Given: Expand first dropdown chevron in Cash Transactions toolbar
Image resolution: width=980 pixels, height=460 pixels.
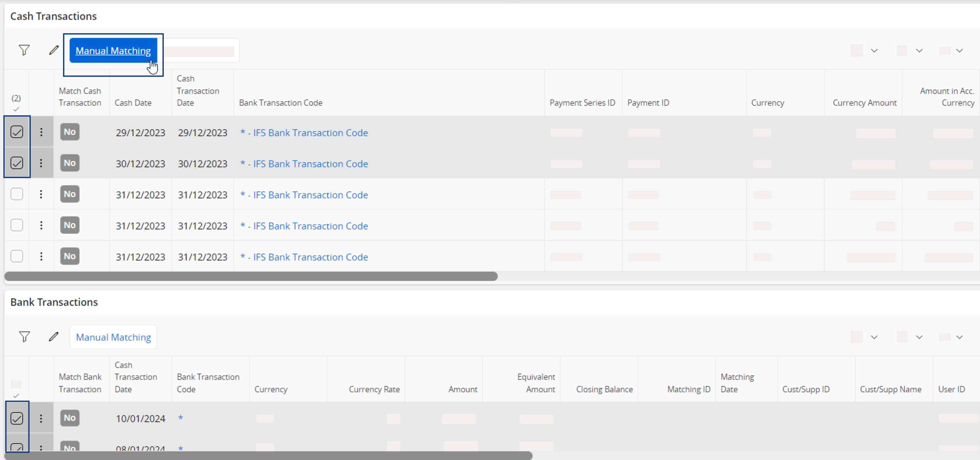Looking at the screenshot, I should 874,51.
